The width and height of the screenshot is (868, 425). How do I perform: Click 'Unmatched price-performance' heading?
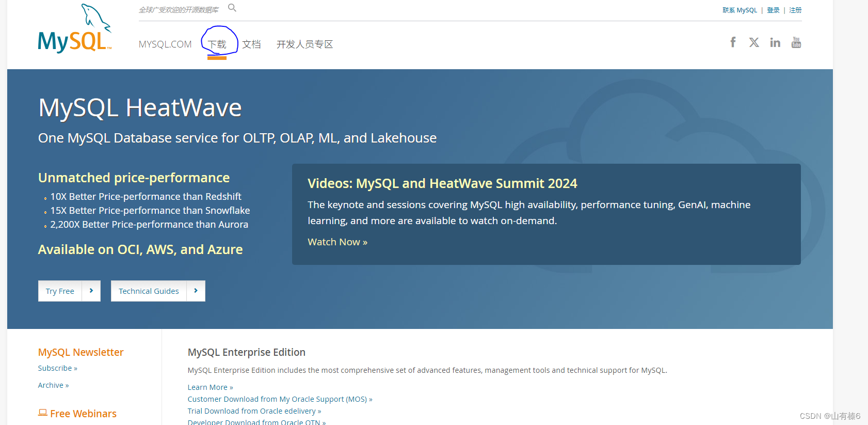134,178
